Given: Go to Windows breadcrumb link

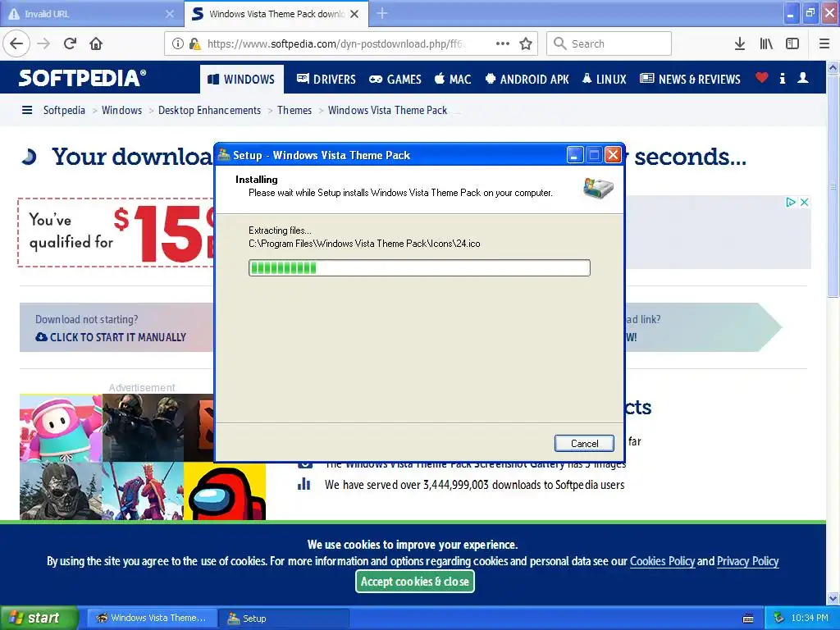Looking at the screenshot, I should click(x=121, y=111).
